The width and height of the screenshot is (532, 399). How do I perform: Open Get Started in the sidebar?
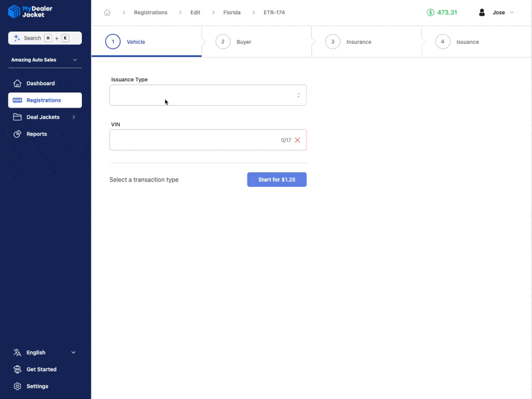(x=41, y=369)
